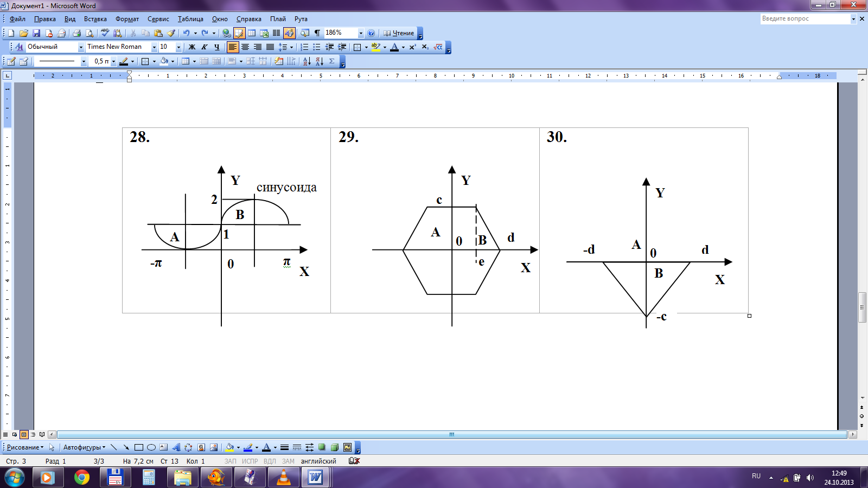This screenshot has height=488, width=868.
Task: Click the Format Painter brush icon
Action: click(171, 33)
